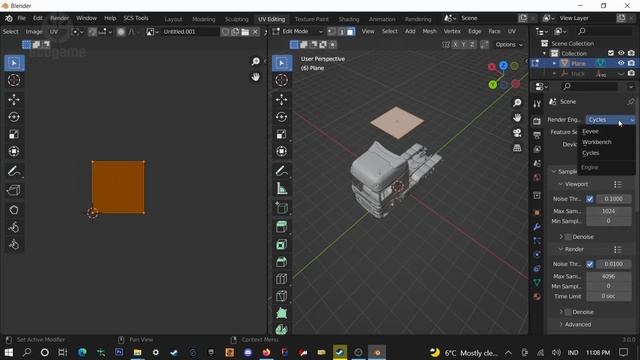The height and width of the screenshot is (360, 640).
Task: Select the Rip Region tool in UV editor
Action: click(14, 190)
